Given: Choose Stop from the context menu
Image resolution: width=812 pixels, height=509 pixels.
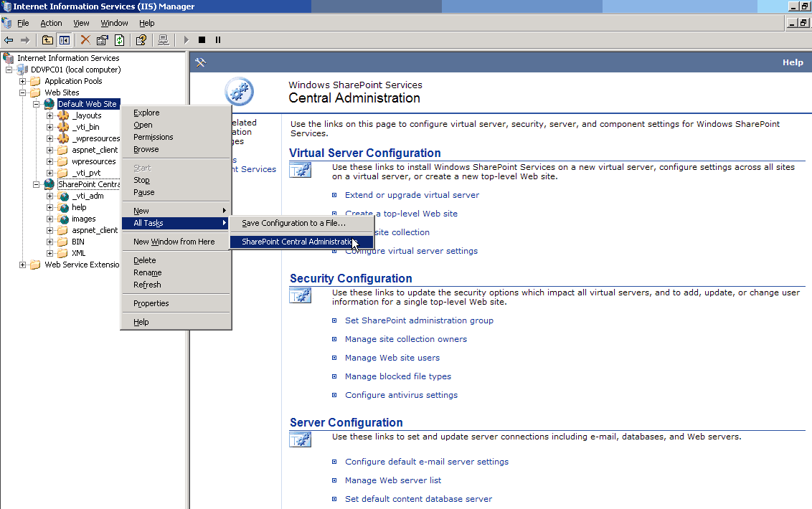Looking at the screenshot, I should point(176,180).
